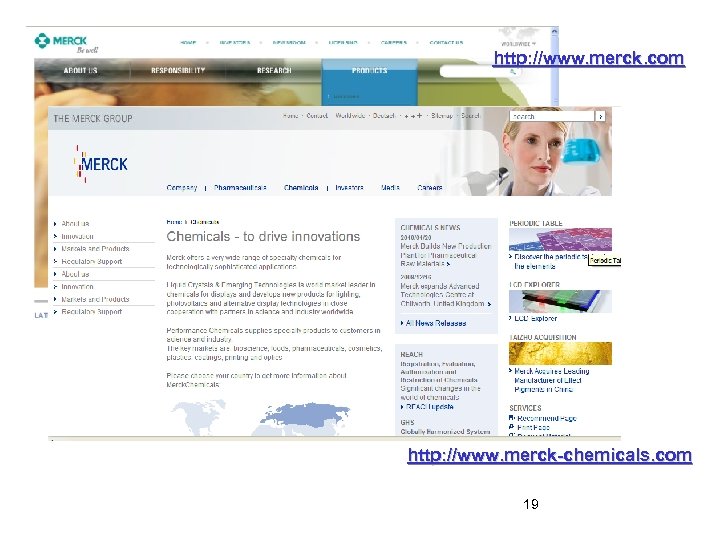Open the Research menu on merck.com
720x540 pixels.
274,71
